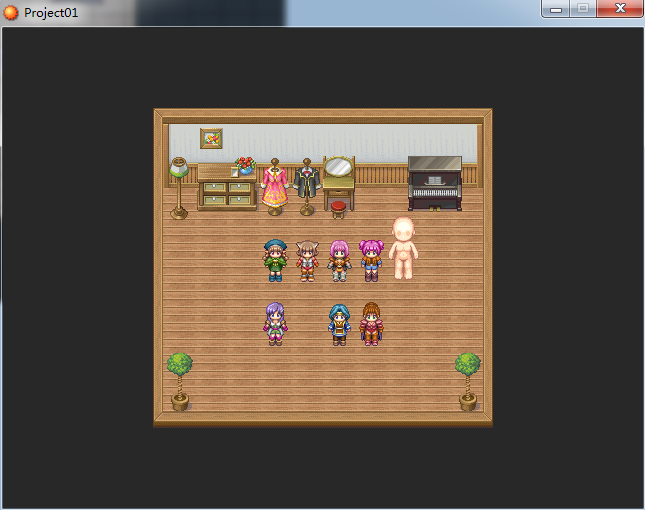Click the vanity mirror dresser
Viewport: 645px width, 510px height.
click(339, 183)
